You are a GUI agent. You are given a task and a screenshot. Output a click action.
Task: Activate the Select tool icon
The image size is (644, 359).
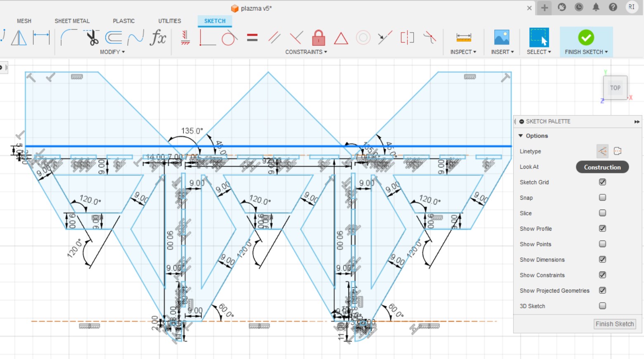point(539,38)
